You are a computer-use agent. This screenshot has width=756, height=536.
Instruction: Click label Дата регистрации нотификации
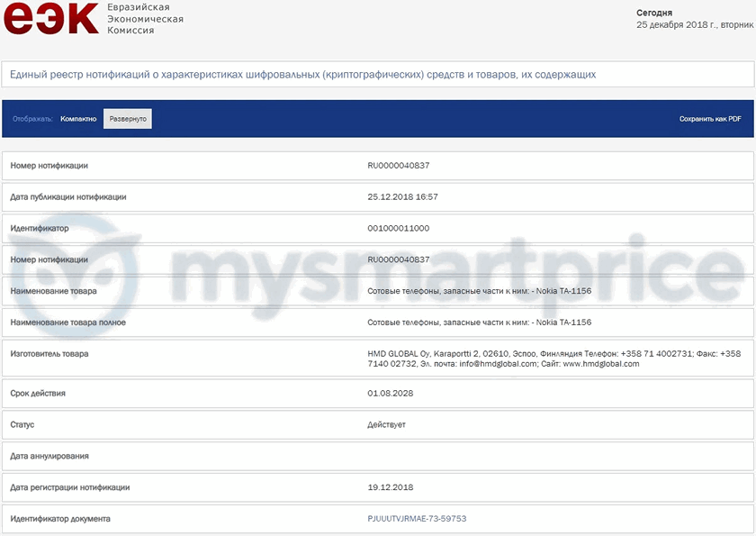(x=70, y=487)
